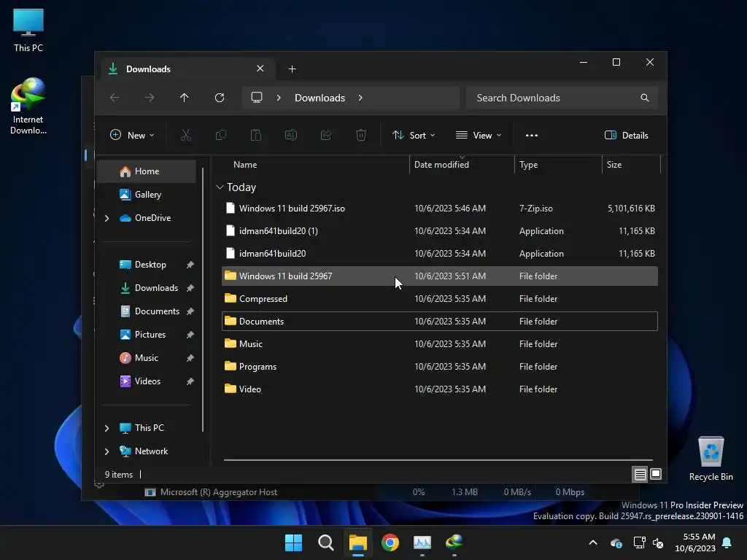Open taskbar Search icon
The height and width of the screenshot is (560, 747).
pyautogui.click(x=326, y=542)
